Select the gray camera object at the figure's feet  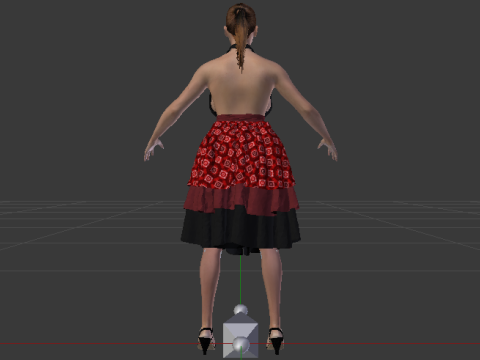(x=241, y=336)
